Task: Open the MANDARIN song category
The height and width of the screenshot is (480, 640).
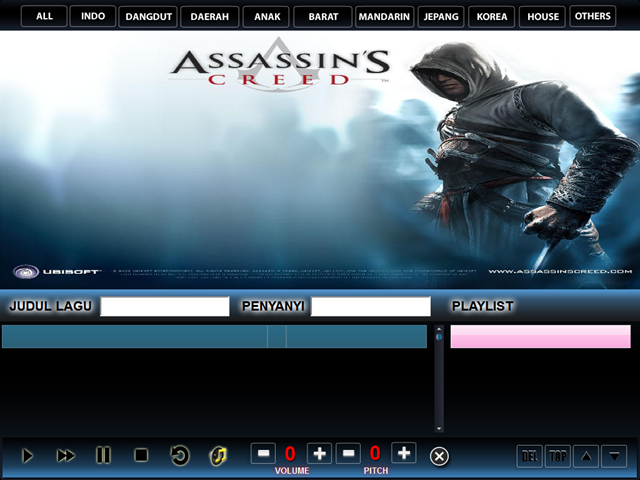Action: (x=384, y=17)
